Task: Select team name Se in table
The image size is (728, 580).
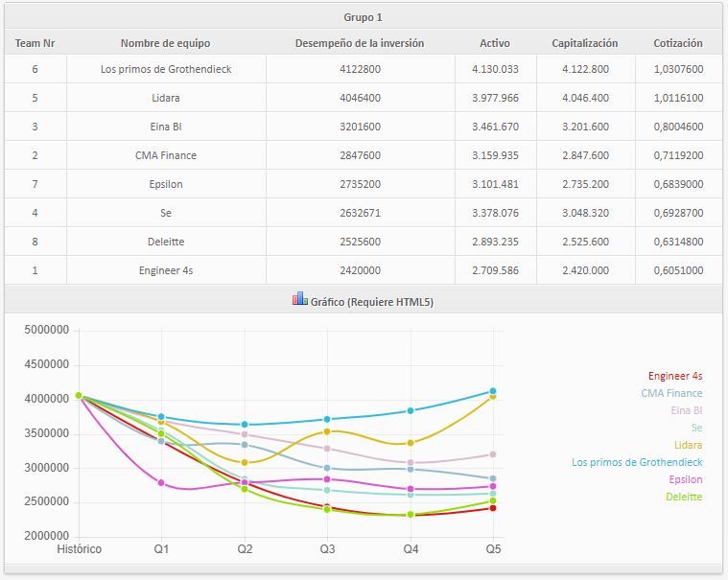Action: click(x=166, y=213)
